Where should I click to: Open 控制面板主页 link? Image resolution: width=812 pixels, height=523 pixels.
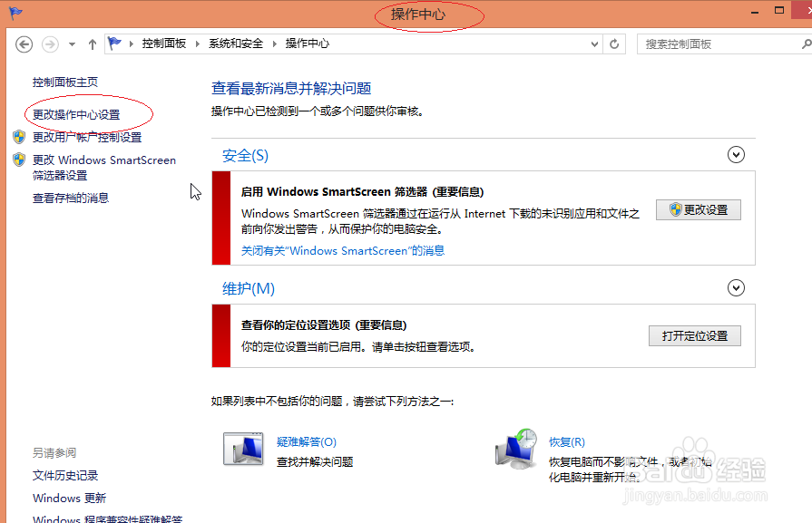(x=65, y=82)
